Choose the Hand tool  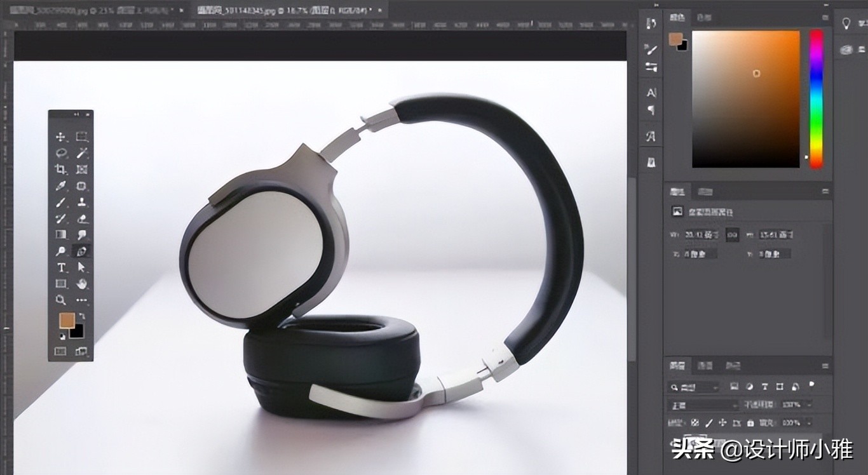coord(81,284)
